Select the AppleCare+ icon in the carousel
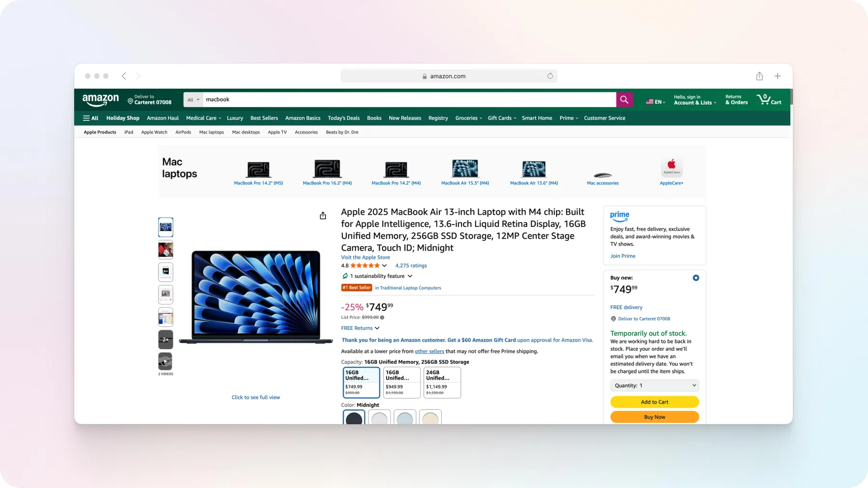This screenshot has height=488, width=868. click(671, 166)
